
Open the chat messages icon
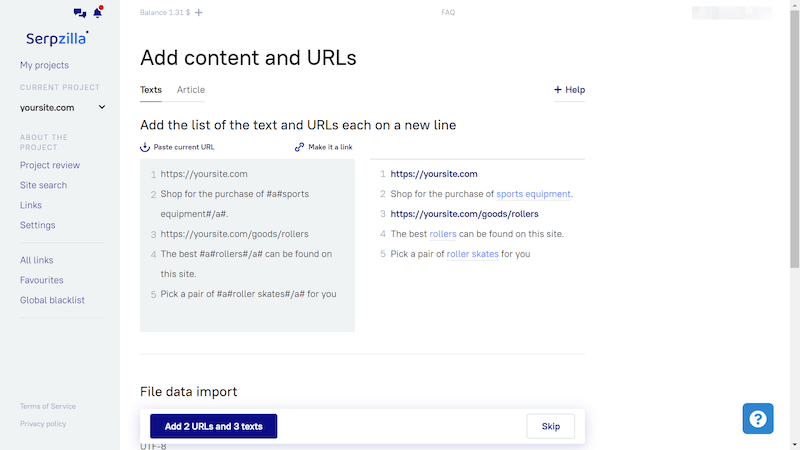point(80,13)
